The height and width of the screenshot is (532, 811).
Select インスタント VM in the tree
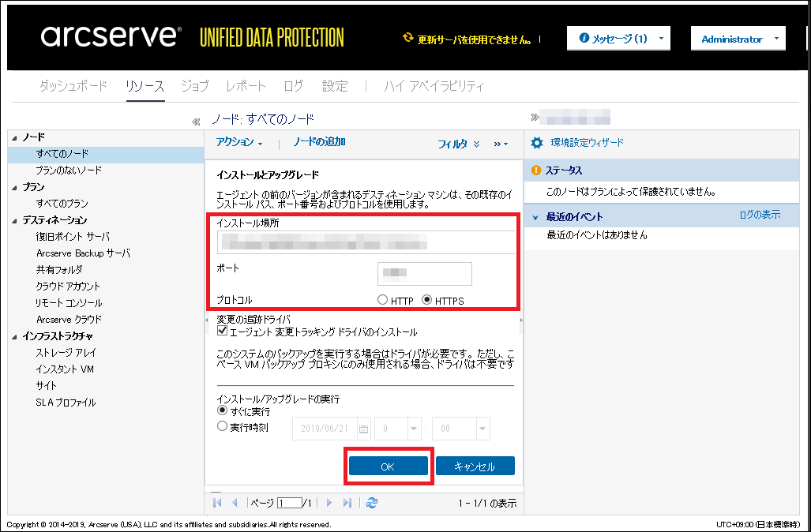click(x=65, y=369)
